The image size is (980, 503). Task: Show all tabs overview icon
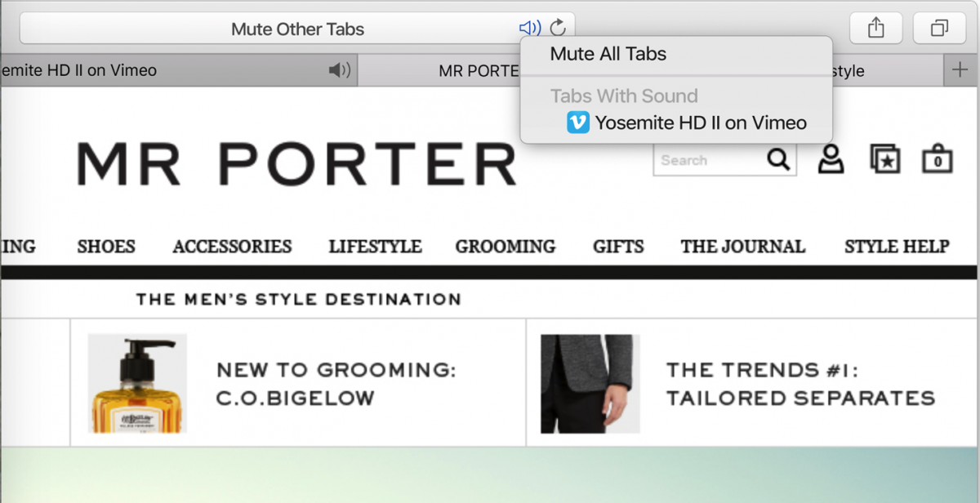pyautogui.click(x=939, y=28)
